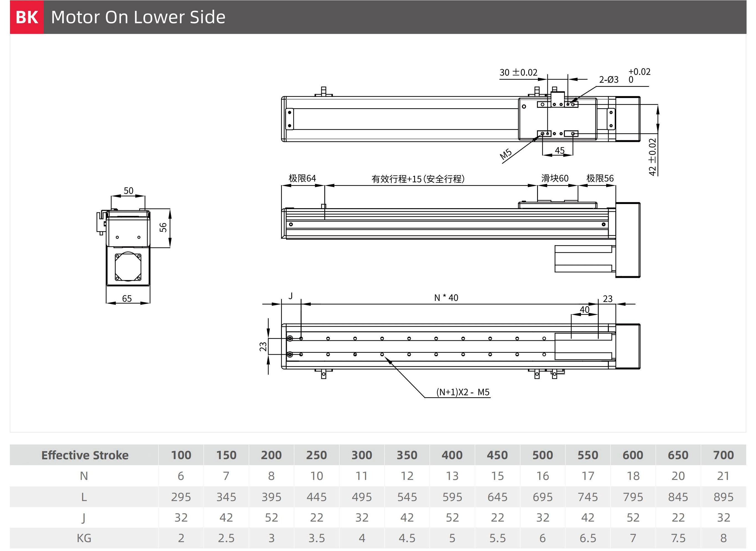Select the 400 stroke column header
This screenshot has width=756, height=551.
[x=452, y=455]
